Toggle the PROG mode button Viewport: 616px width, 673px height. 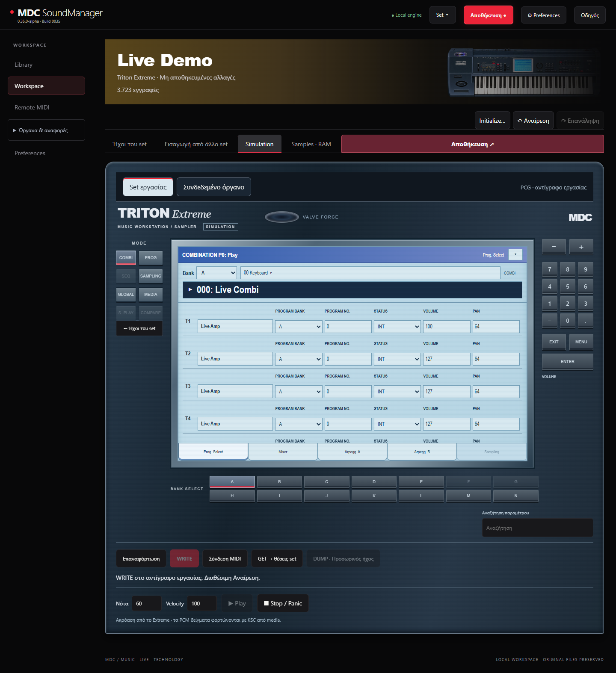pyautogui.click(x=151, y=258)
